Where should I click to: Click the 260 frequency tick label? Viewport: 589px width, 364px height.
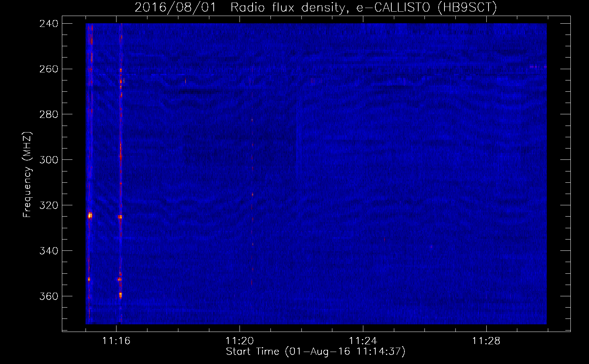click(x=49, y=69)
